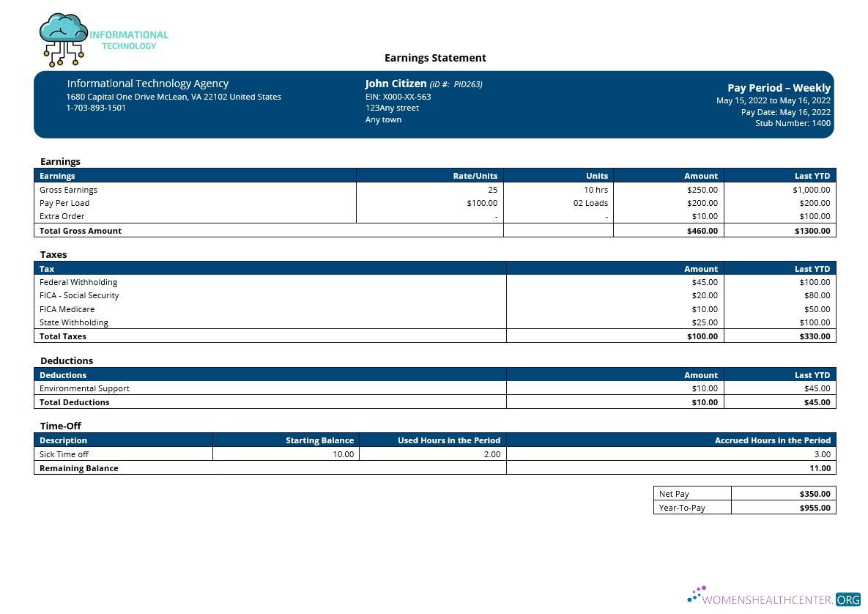Click the Total Gross Amount value $460.00
Viewport: 868px width, 614px height.
[x=702, y=230]
